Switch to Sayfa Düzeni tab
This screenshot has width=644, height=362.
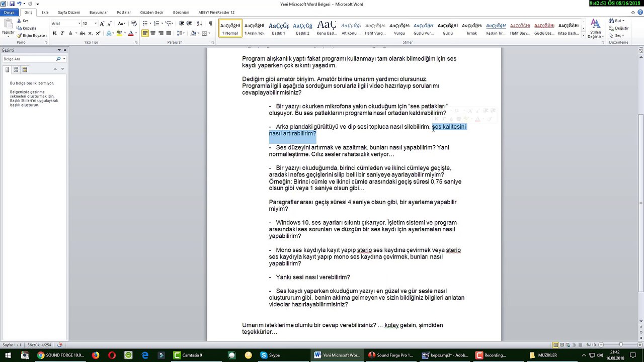[69, 12]
